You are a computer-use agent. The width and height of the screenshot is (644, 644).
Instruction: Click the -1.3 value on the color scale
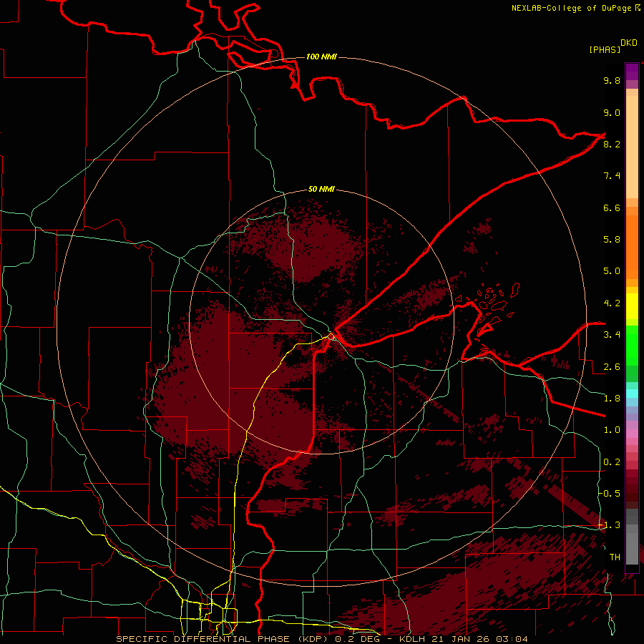[x=610, y=525]
